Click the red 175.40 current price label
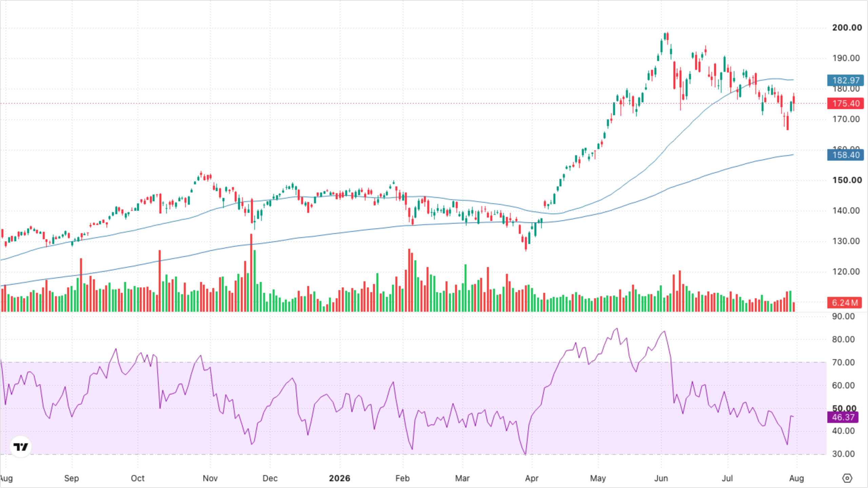 [846, 103]
